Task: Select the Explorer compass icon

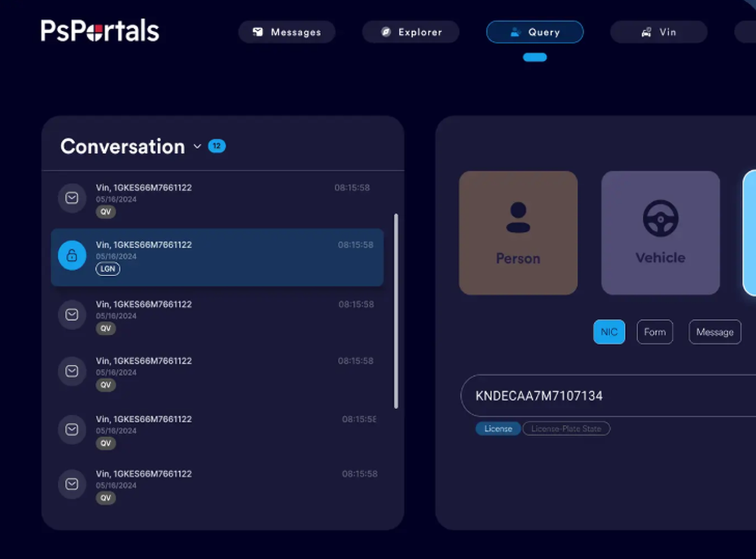Action: (x=385, y=32)
